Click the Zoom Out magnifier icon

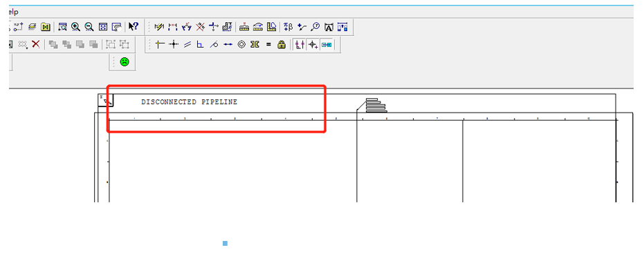tap(89, 27)
